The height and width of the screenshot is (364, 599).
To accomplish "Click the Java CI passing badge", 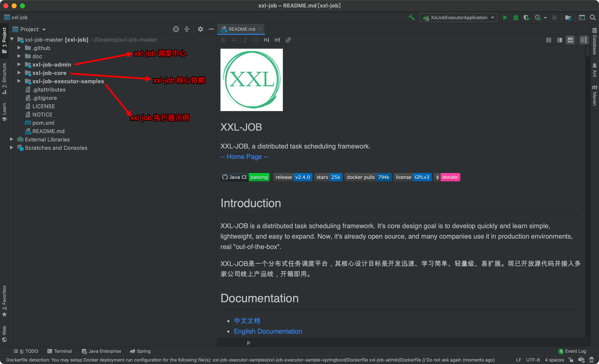I will coord(245,177).
